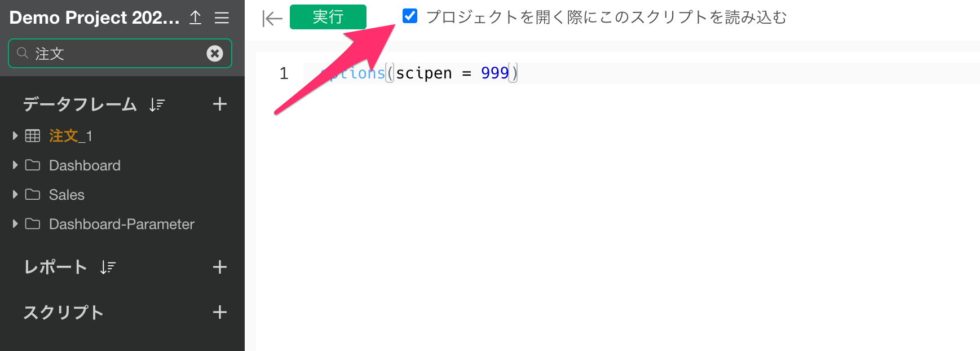980x351 pixels.
Task: Toggle load script on project open checkbox
Action: coord(410,16)
